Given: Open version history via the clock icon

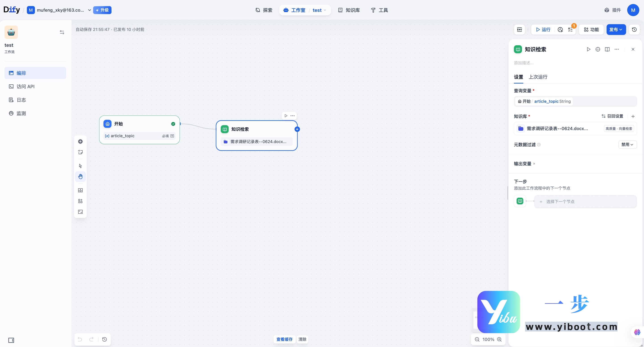Looking at the screenshot, I should [x=634, y=30].
